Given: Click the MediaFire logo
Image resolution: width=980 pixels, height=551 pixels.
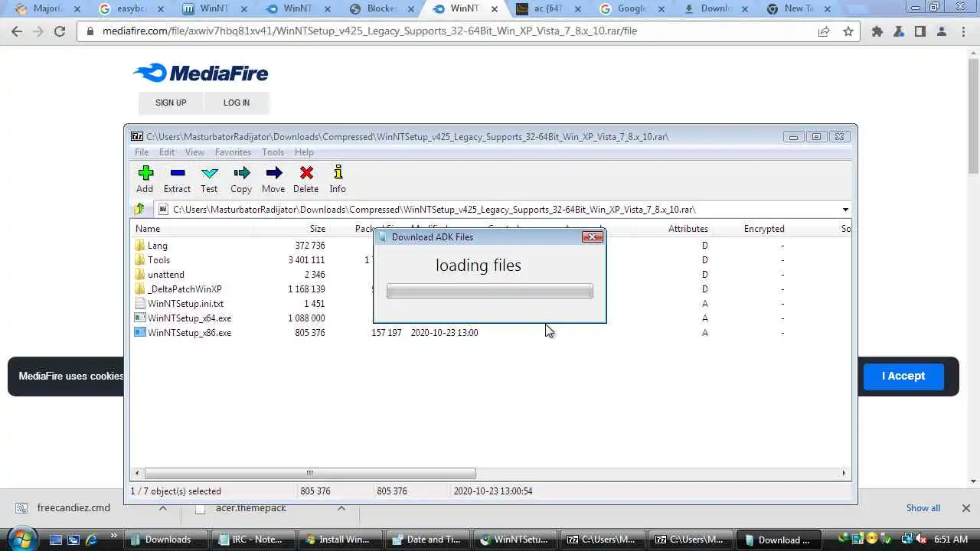Looking at the screenshot, I should click(201, 73).
